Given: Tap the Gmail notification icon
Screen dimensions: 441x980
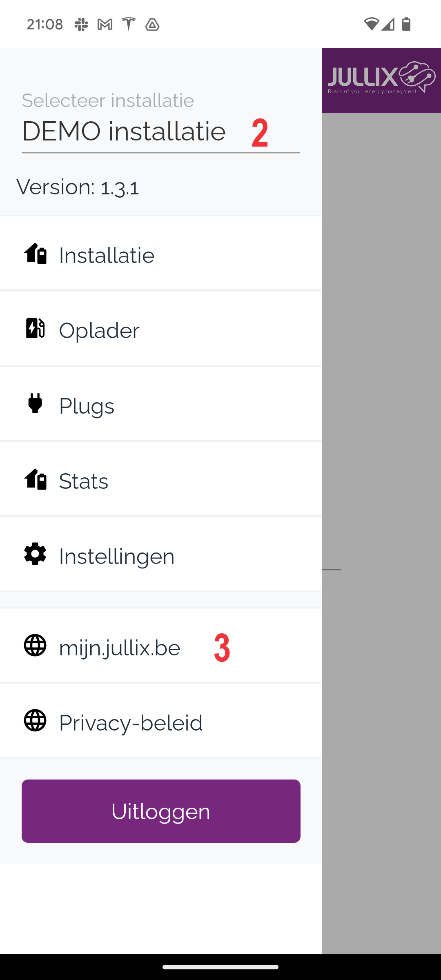Looking at the screenshot, I should click(x=105, y=24).
